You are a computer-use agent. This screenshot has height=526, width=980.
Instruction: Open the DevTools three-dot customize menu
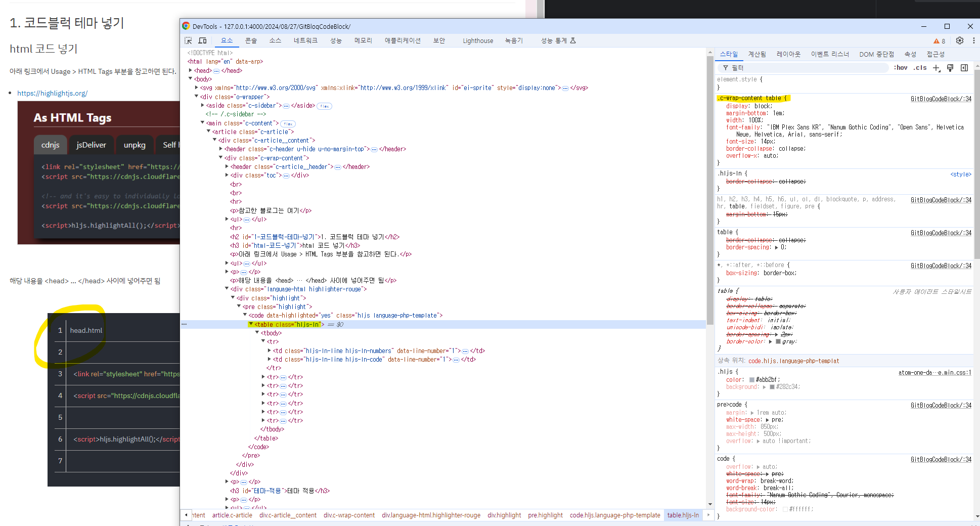click(973, 40)
